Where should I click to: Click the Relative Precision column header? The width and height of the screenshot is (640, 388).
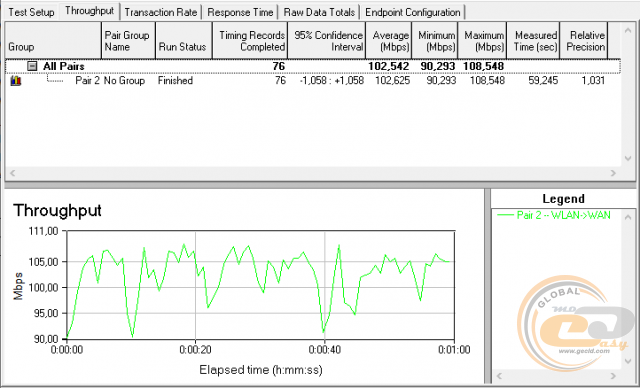pos(584,41)
